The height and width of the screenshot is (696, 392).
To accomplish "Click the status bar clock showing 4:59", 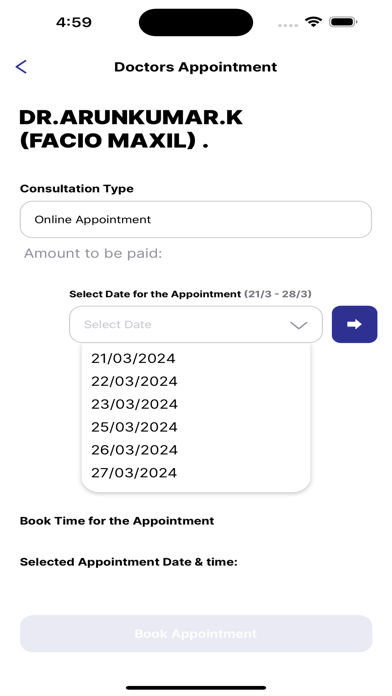I will [74, 22].
